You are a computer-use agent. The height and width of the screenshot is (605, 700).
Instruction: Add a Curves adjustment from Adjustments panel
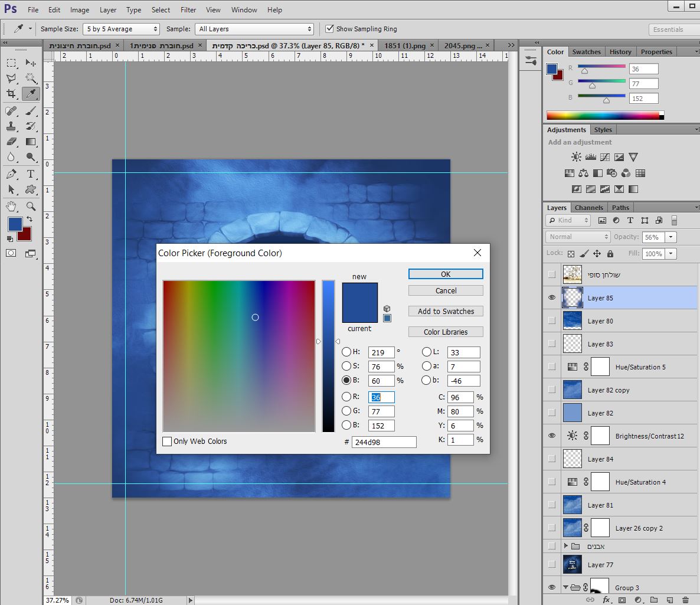tap(605, 158)
